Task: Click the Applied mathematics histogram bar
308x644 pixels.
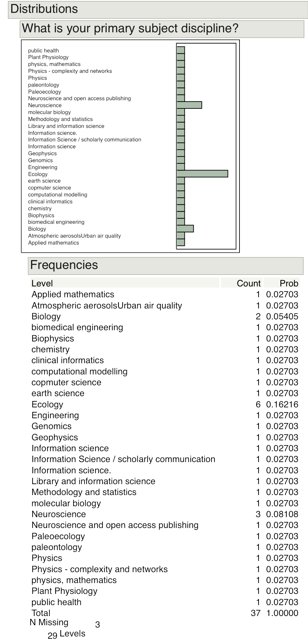Action: [x=181, y=243]
